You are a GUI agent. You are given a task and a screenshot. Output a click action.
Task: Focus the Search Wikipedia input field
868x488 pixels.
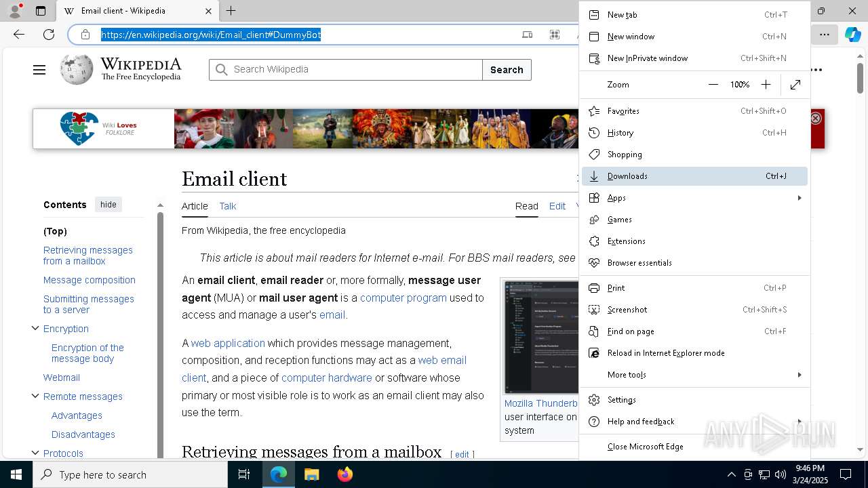tap(346, 70)
